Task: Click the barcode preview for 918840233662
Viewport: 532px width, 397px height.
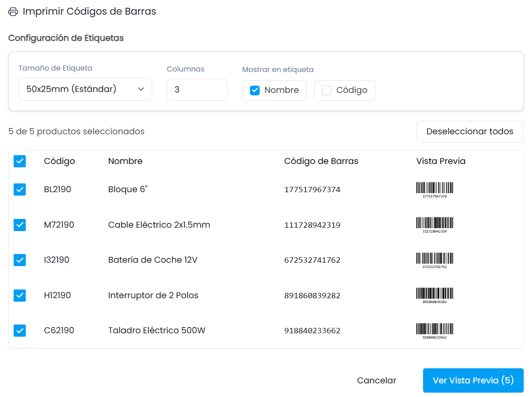Action: pyautogui.click(x=435, y=331)
